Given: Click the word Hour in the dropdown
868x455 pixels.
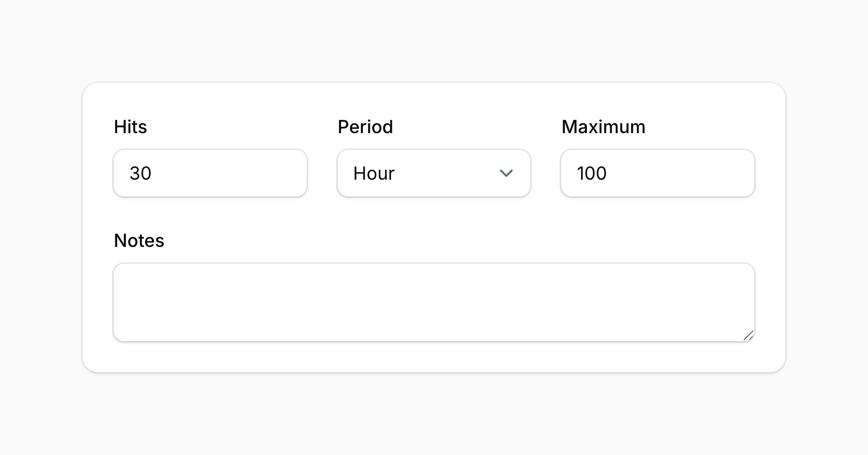Looking at the screenshot, I should [373, 173].
